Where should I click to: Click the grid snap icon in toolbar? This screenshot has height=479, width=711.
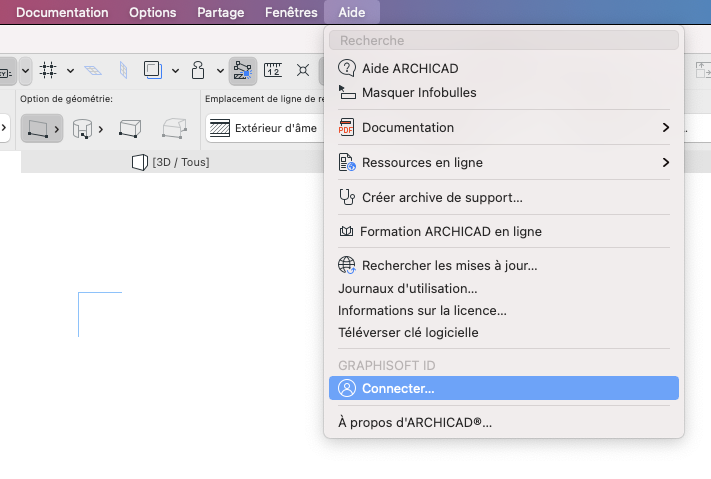[x=48, y=70]
